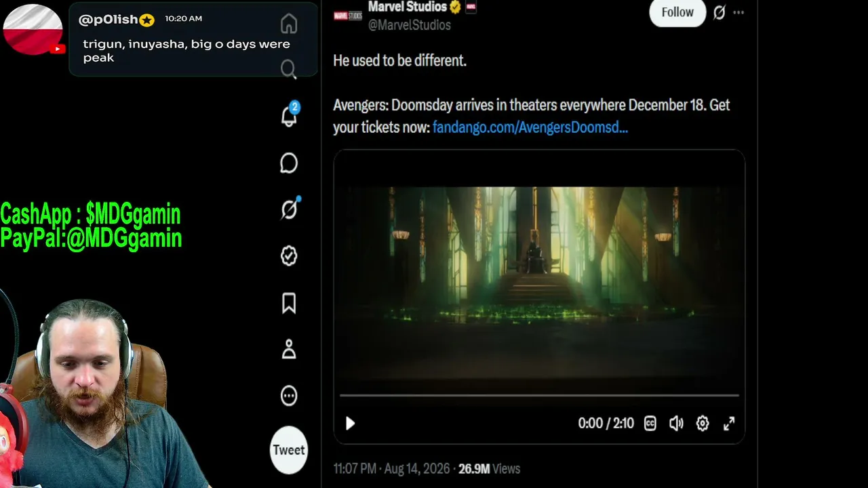Click the 0:00 / 2:10 video time display
Viewport: 868px width, 488px height.
[606, 424]
